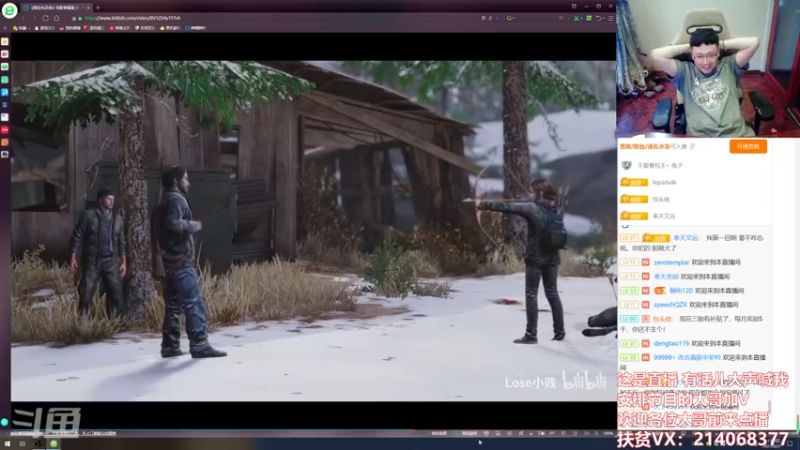Click the 360 browser logo icon
Screen dimensions: 800x450
click(9, 10)
